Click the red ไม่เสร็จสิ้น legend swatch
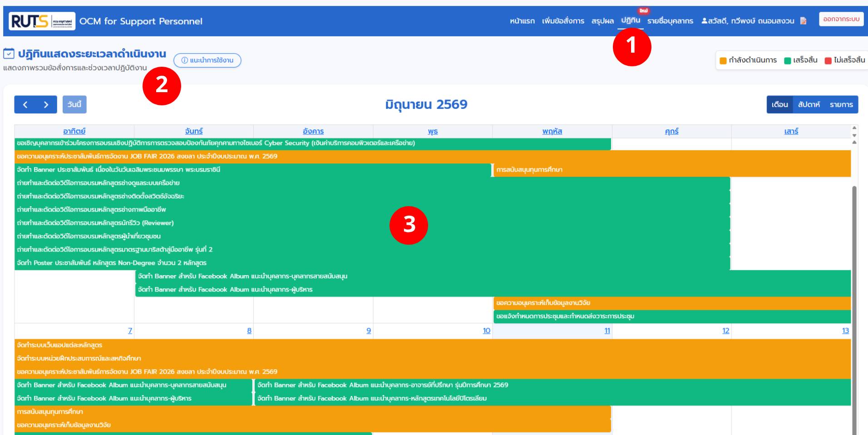Image resolution: width=868 pixels, height=435 pixels. coord(828,60)
